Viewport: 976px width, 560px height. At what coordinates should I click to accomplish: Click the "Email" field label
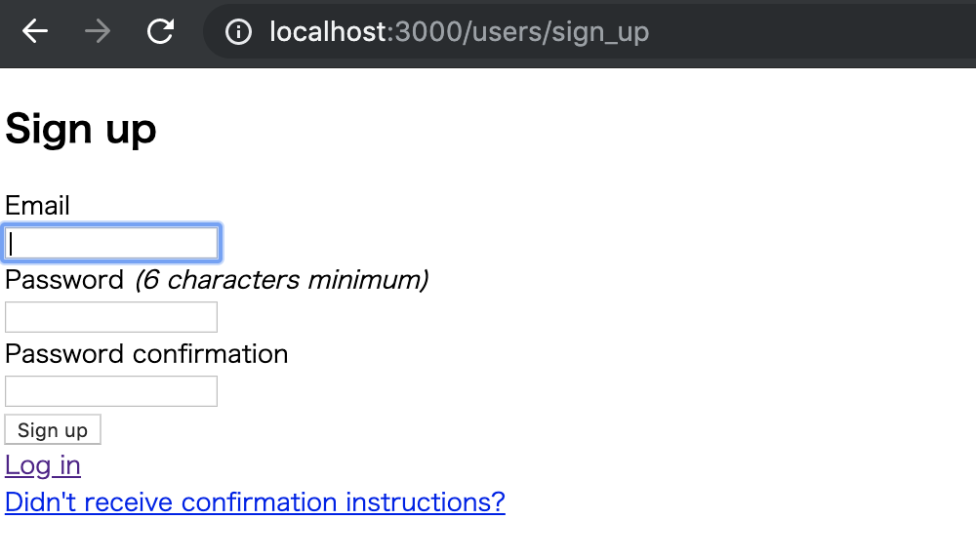click(x=37, y=206)
